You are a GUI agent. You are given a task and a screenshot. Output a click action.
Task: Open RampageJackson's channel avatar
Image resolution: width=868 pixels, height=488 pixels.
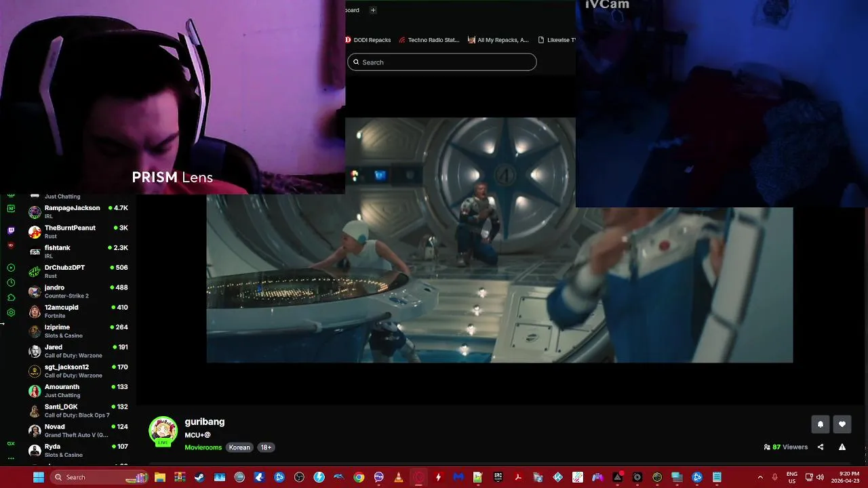click(35, 212)
